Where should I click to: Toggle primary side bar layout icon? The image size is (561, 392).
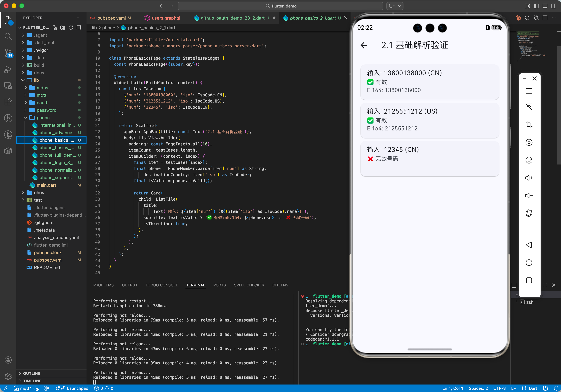[x=536, y=6]
